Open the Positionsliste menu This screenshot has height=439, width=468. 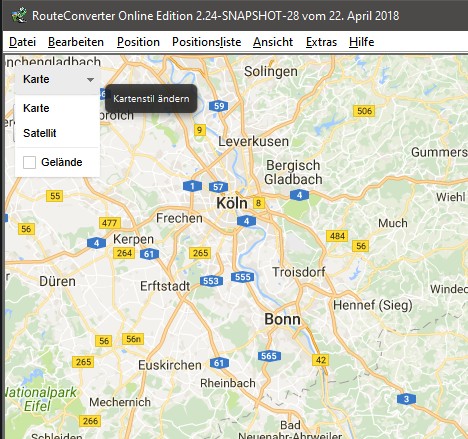coord(206,42)
